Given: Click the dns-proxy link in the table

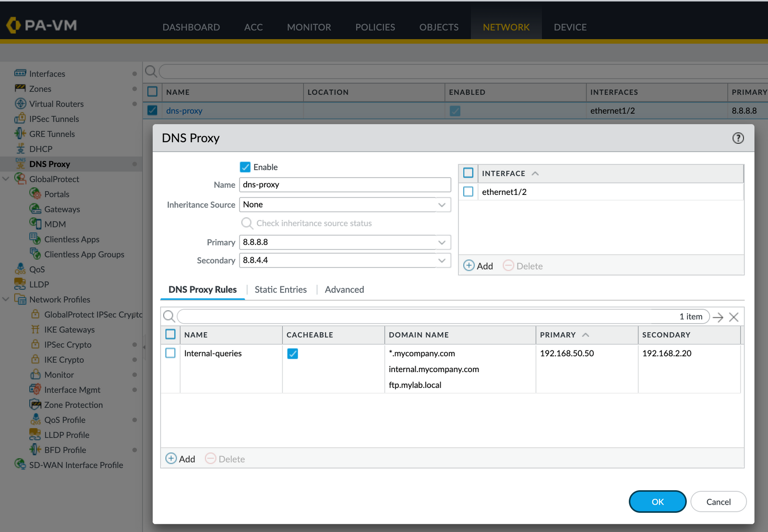Looking at the screenshot, I should click(184, 110).
